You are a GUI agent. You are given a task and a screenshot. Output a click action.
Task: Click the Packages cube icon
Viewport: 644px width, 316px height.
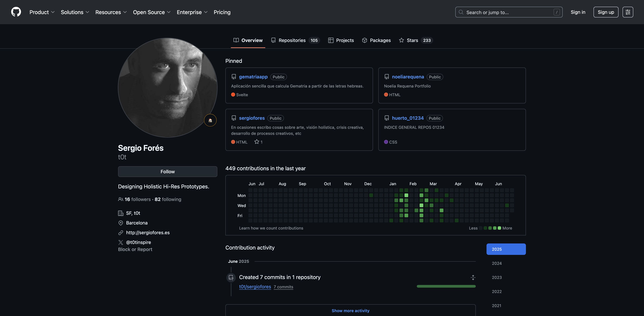(364, 40)
